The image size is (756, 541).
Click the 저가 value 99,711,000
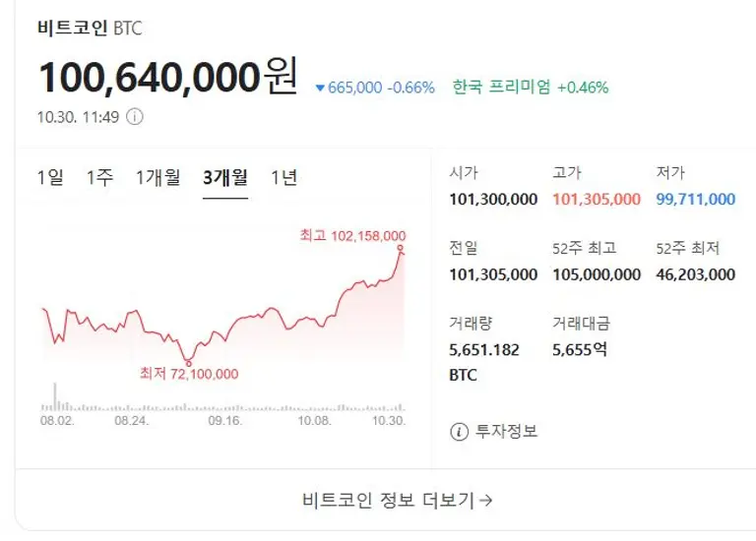695,200
